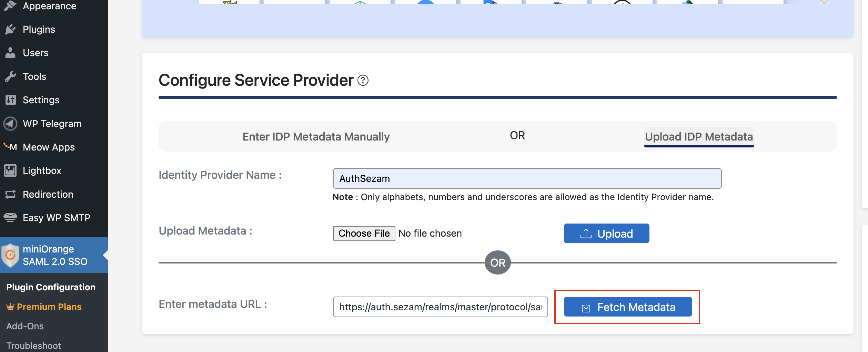Image resolution: width=868 pixels, height=352 pixels.
Task: Click the Redirection arrows icon
Action: [x=10, y=194]
